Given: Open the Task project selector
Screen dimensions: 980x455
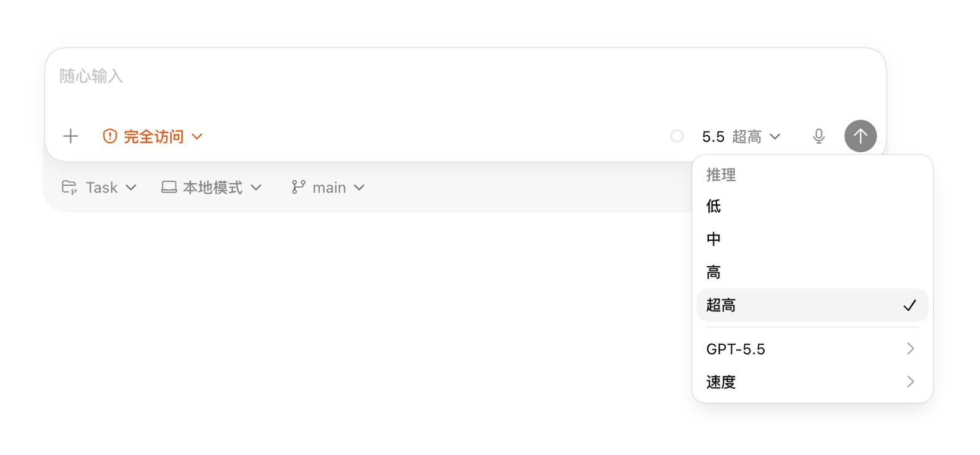Looking at the screenshot, I should (x=99, y=188).
